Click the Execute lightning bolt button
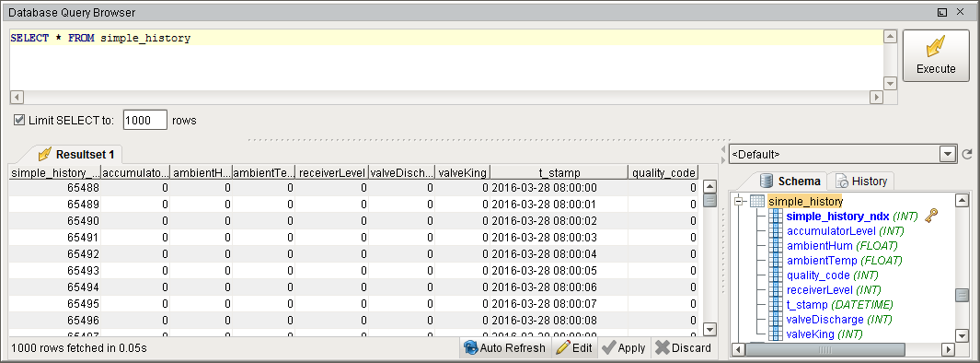The image size is (980, 363). 936,55
